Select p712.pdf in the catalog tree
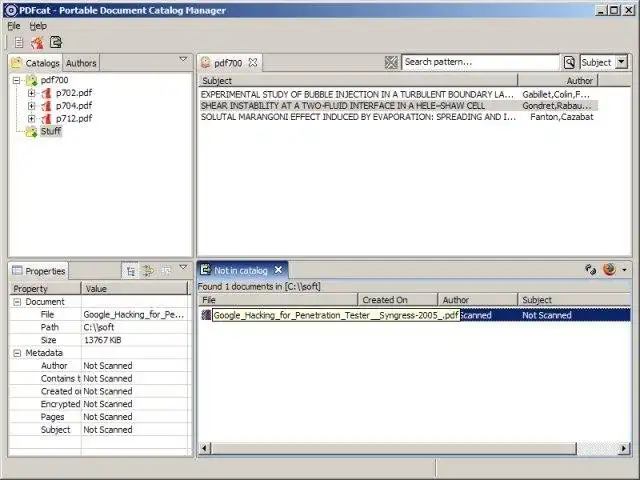Screen dimensions: 640x480 coord(74,118)
